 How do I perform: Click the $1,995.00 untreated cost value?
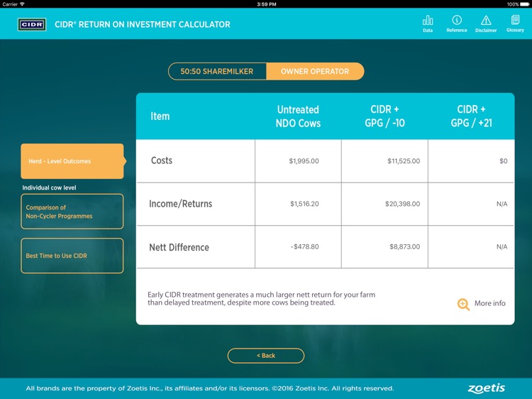pyautogui.click(x=304, y=161)
